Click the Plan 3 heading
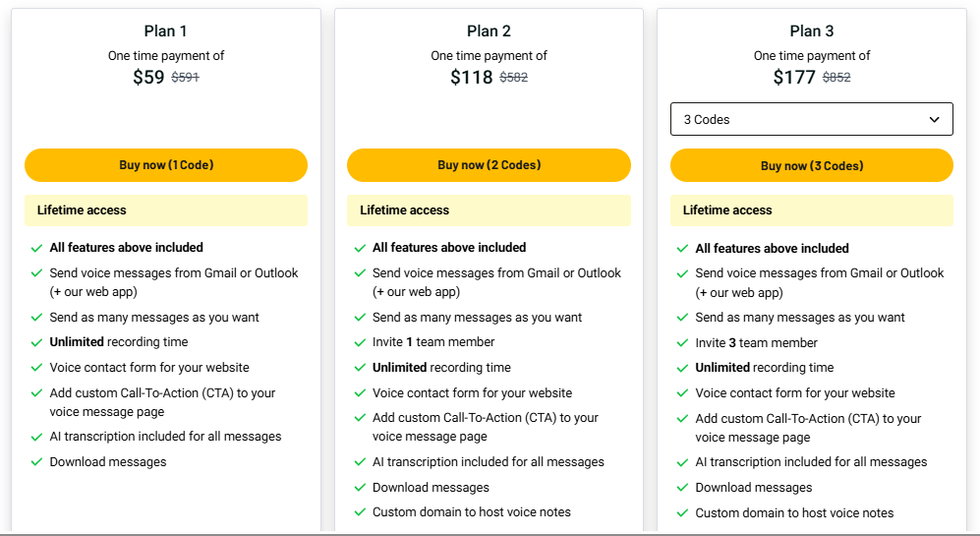980x536 pixels. [811, 31]
